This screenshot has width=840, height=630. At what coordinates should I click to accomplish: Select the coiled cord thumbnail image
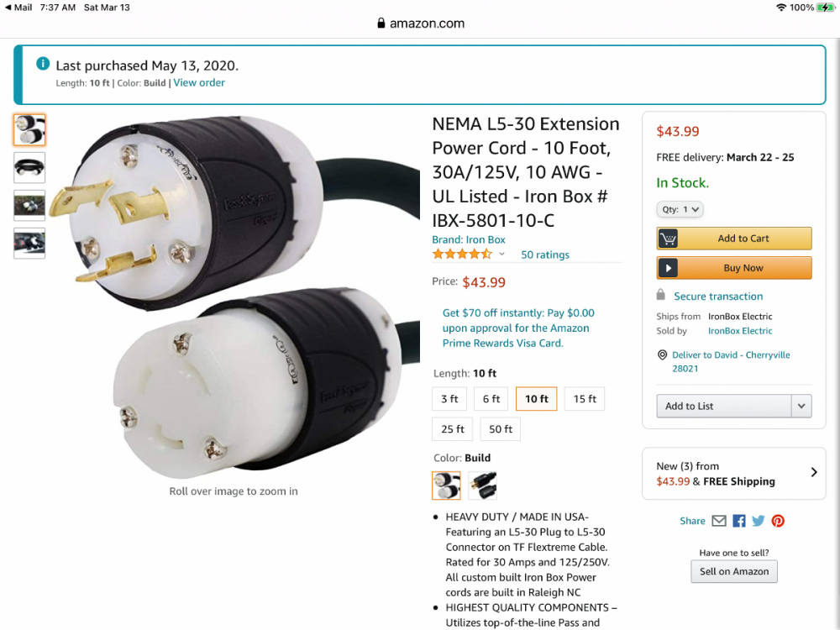coord(29,168)
